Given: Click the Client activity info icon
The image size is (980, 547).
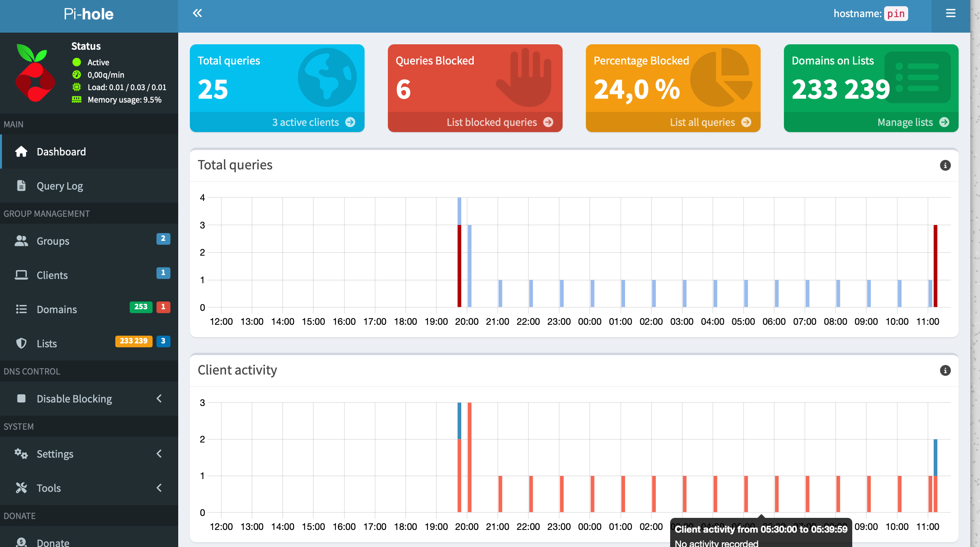Looking at the screenshot, I should coord(945,371).
